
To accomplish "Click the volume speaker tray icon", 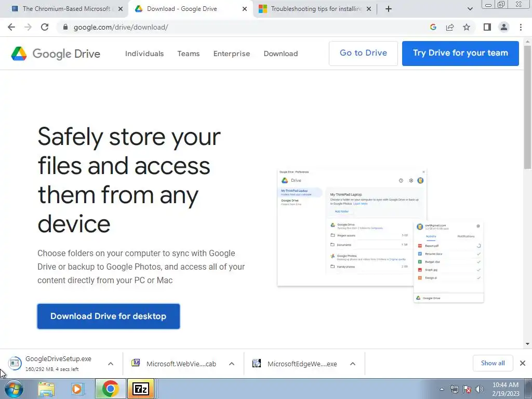I will pyautogui.click(x=479, y=389).
